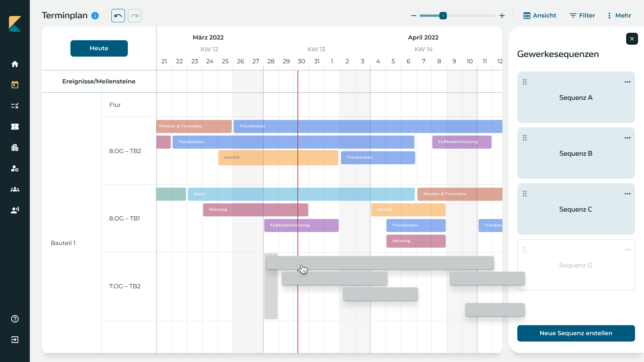Select the Maler bar in 8.OG – TB1
This screenshot has width=644, height=362.
point(301,194)
